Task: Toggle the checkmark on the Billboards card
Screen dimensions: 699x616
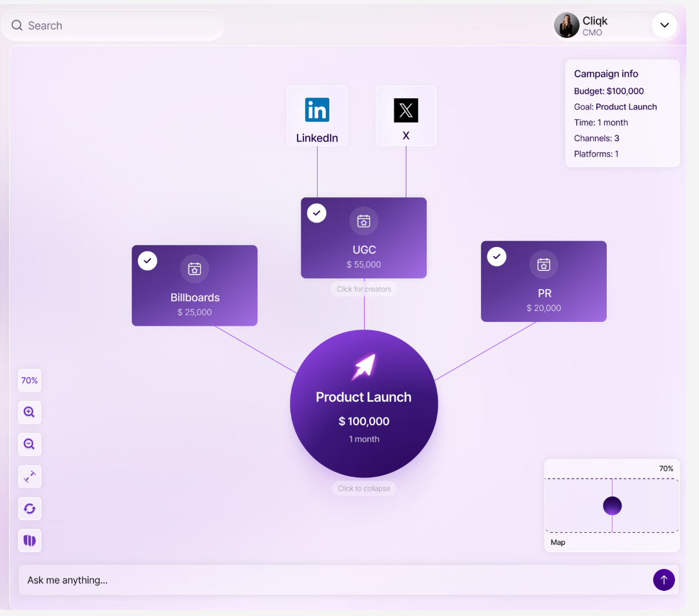Action: (147, 261)
